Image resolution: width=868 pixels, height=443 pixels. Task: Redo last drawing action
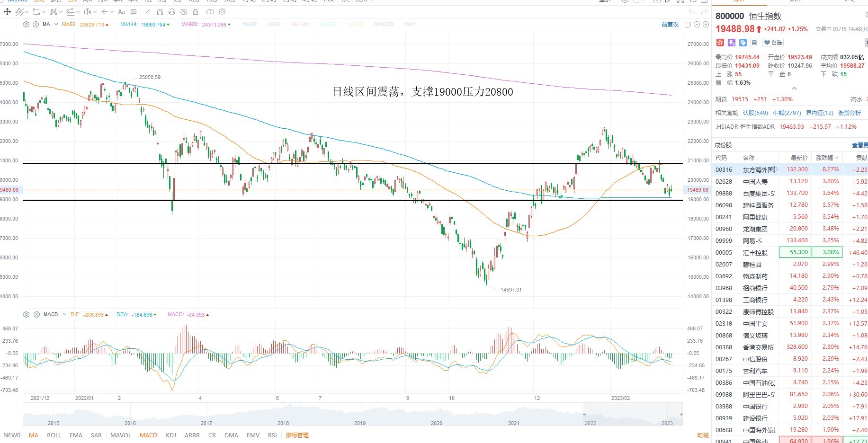pos(705,12)
